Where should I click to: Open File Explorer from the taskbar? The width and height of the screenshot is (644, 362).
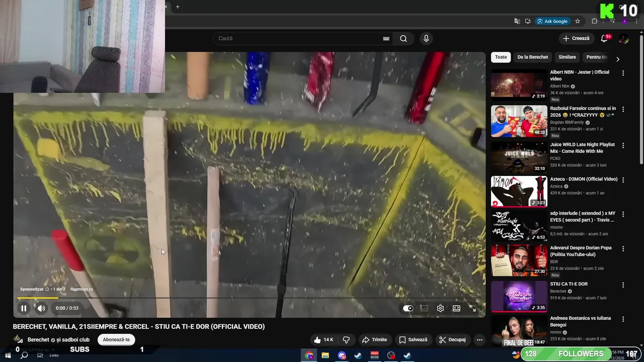tap(326, 355)
